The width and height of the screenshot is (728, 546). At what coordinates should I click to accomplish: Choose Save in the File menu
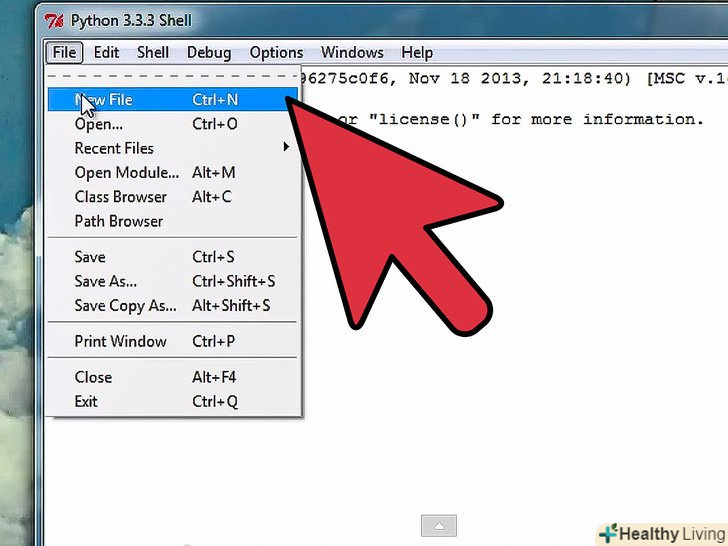point(173,257)
